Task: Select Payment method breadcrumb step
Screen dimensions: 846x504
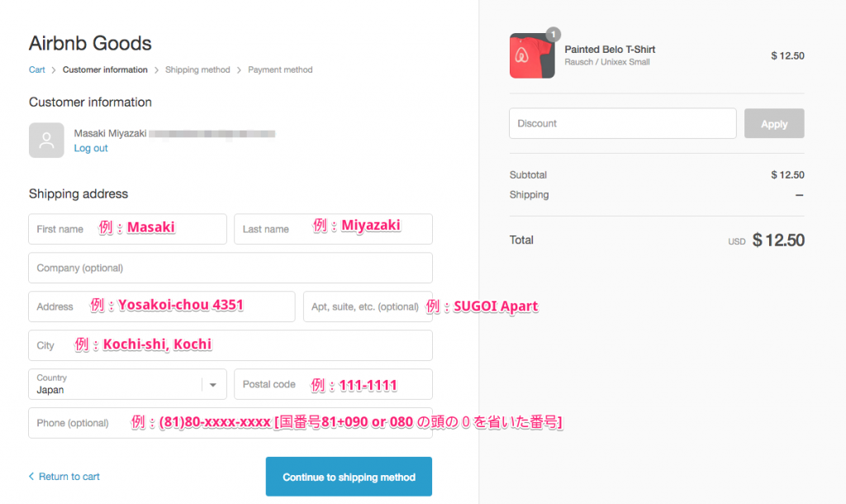Action: pyautogui.click(x=280, y=69)
